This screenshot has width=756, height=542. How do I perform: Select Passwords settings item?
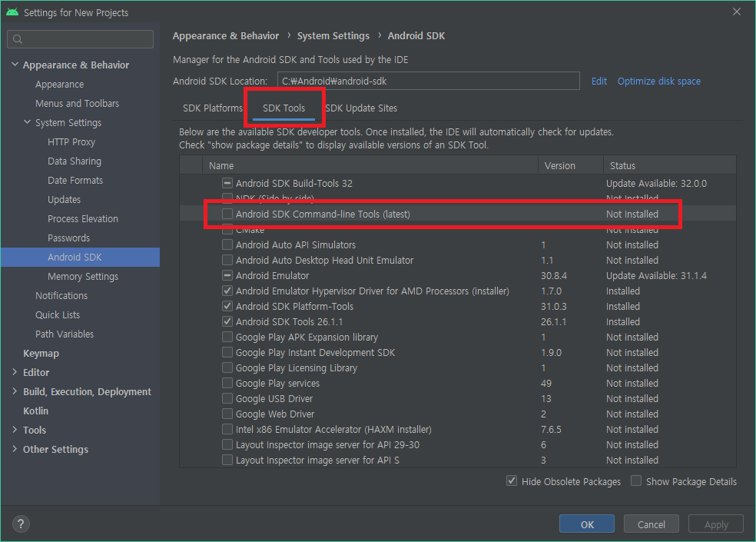click(x=69, y=238)
